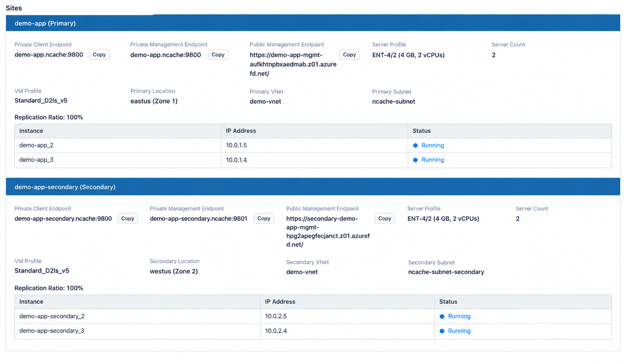Click the secondary public URL starting https://secondary-demo-app-mgmt-
The image size is (627, 364).
click(328, 231)
